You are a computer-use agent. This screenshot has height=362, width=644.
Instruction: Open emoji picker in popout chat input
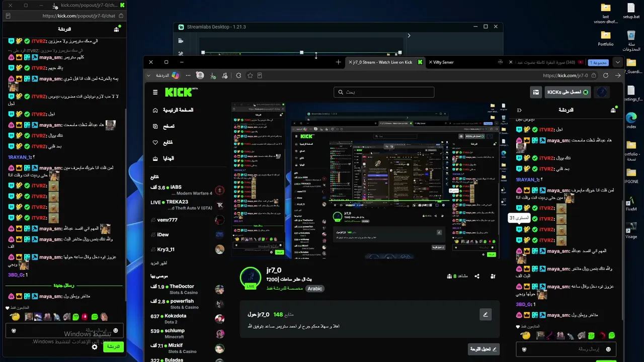(116, 330)
